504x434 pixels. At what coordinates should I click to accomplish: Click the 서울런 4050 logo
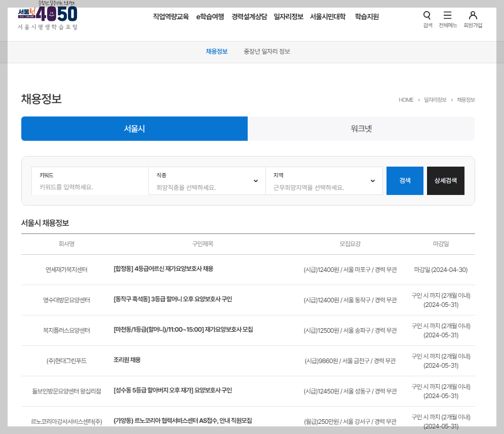pyautogui.click(x=48, y=16)
